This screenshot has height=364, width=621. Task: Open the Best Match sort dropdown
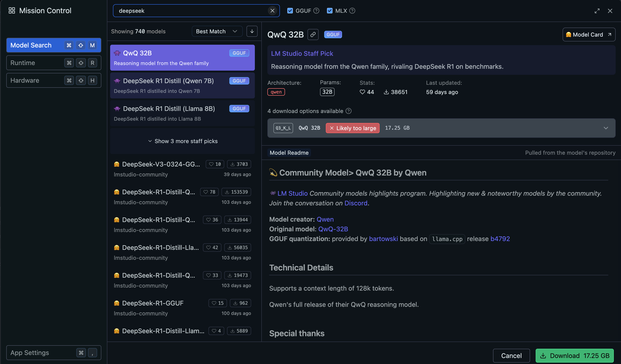click(217, 31)
